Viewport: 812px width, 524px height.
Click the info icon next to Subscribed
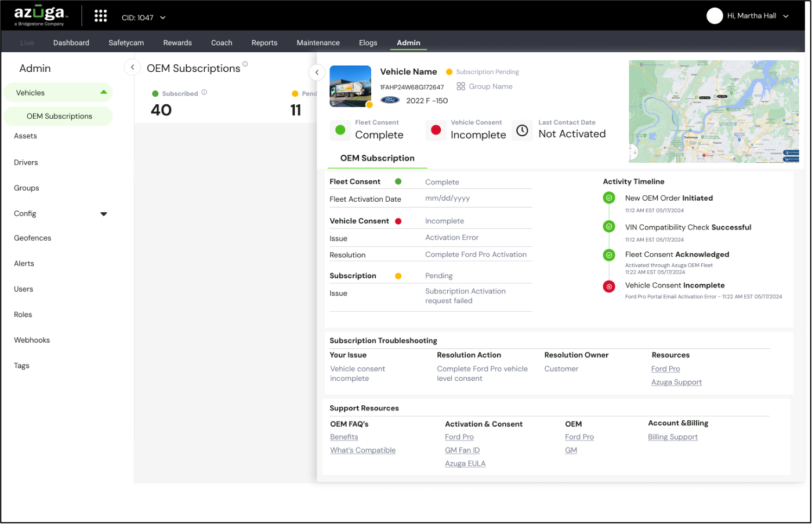pyautogui.click(x=204, y=92)
